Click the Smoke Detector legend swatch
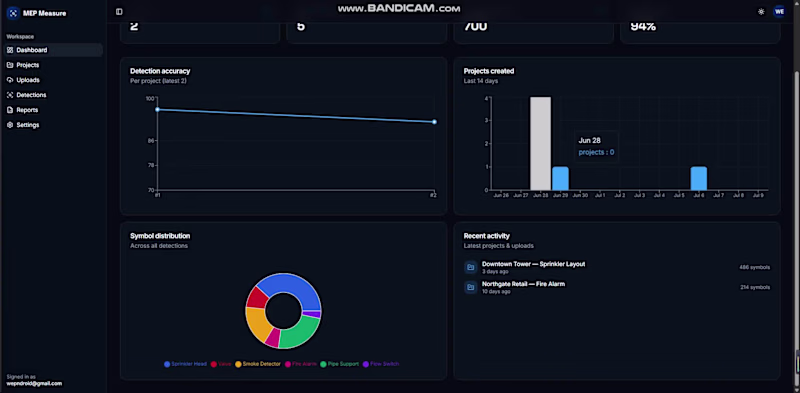Viewport: 800px width, 393px height. [x=238, y=364]
